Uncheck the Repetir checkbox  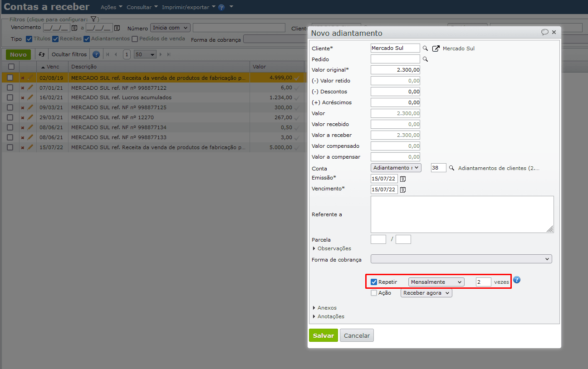pos(374,282)
